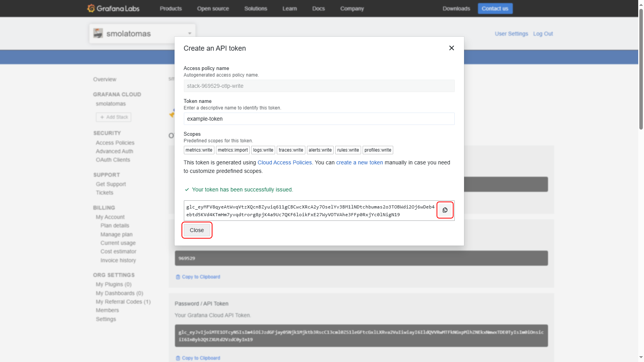The height and width of the screenshot is (362, 644).
Task: Open the smolatomas organization dropdown
Action: (x=142, y=34)
